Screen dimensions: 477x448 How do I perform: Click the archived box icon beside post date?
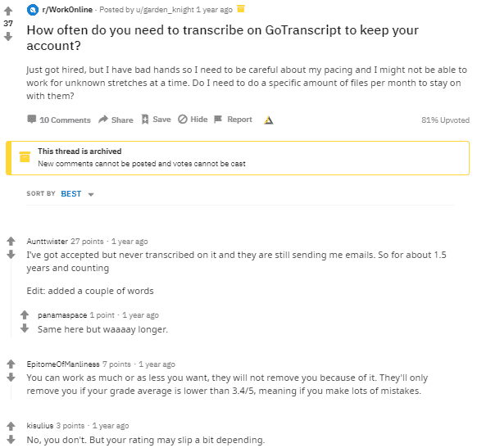(x=241, y=9)
